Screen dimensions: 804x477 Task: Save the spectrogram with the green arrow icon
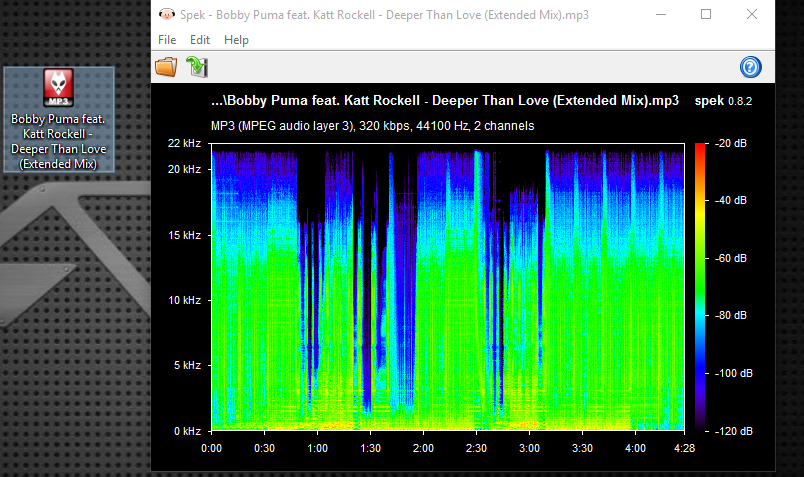[x=197, y=67]
